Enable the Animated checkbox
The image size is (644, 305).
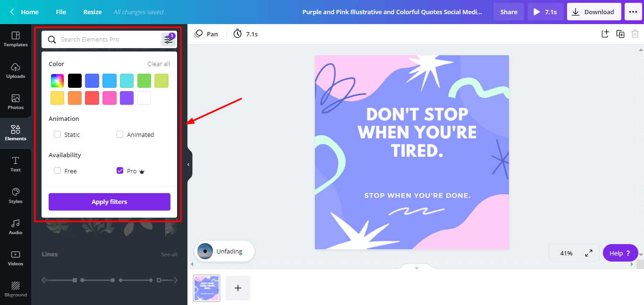(x=120, y=135)
